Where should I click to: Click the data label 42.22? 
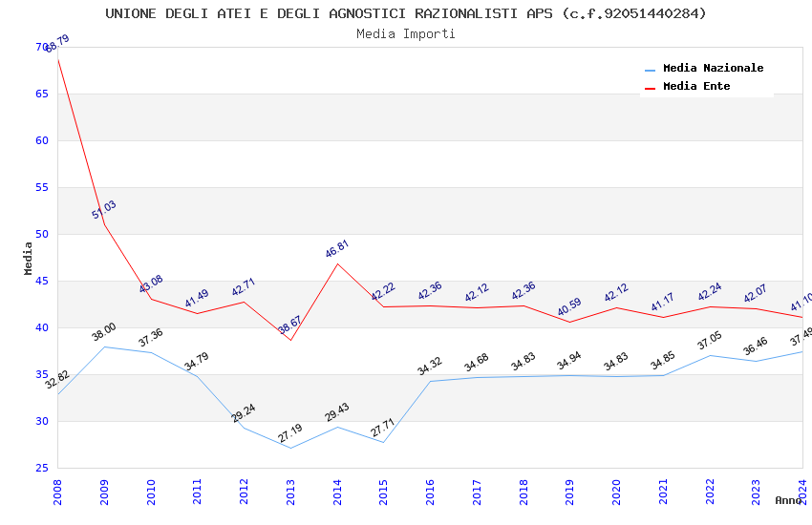coord(383,292)
